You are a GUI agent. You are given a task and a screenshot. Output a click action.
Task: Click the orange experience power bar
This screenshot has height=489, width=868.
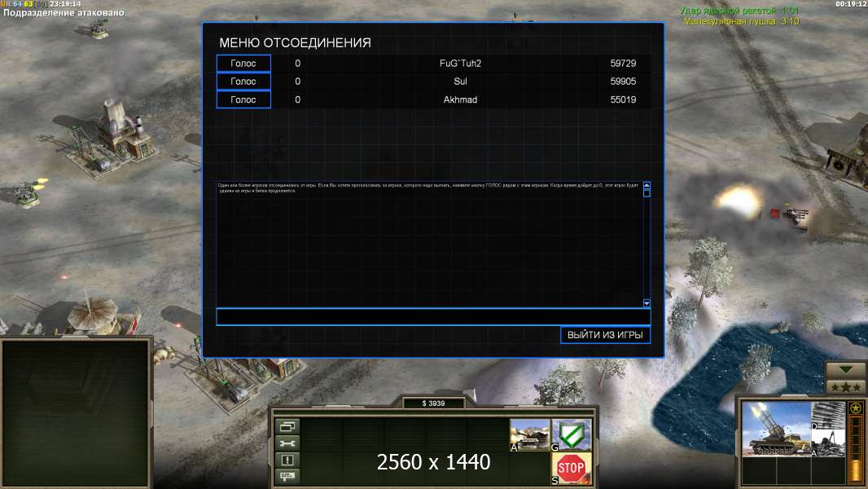857,450
